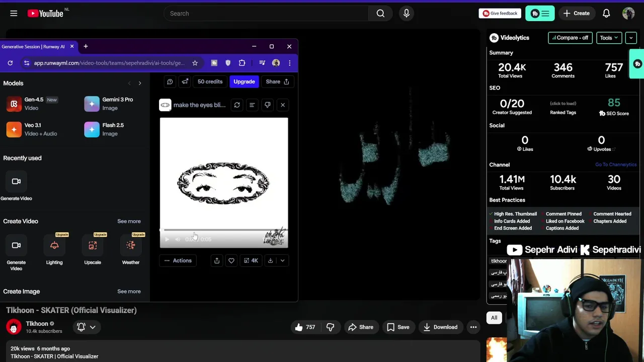The width and height of the screenshot is (644, 362).
Task: Favorite the generated video with heart
Action: 231,260
